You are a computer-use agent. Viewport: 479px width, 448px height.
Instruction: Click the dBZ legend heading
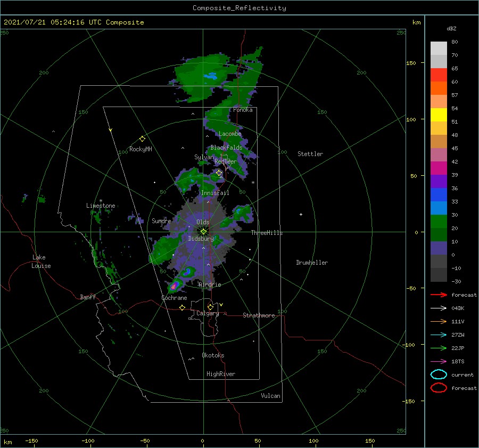click(451, 28)
